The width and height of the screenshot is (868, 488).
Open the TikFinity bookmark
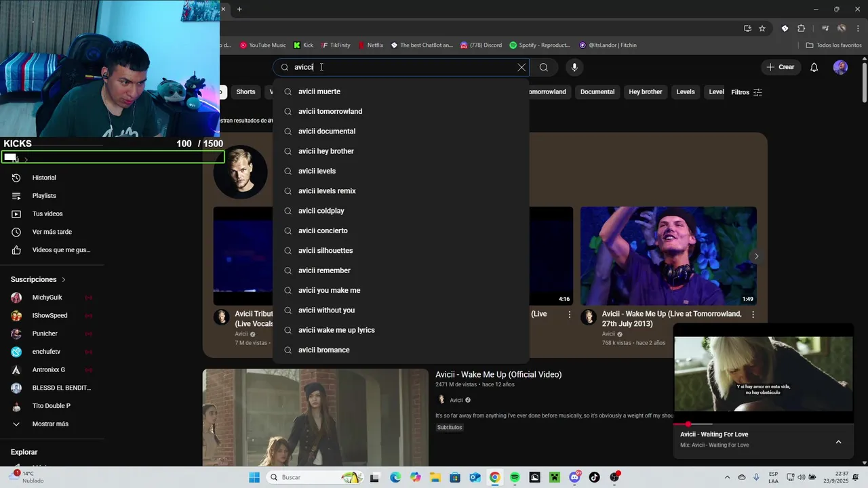tap(335, 45)
